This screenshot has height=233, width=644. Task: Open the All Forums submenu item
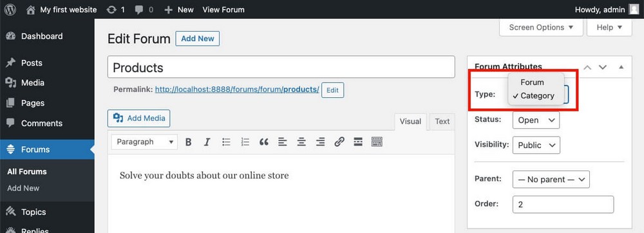26,171
